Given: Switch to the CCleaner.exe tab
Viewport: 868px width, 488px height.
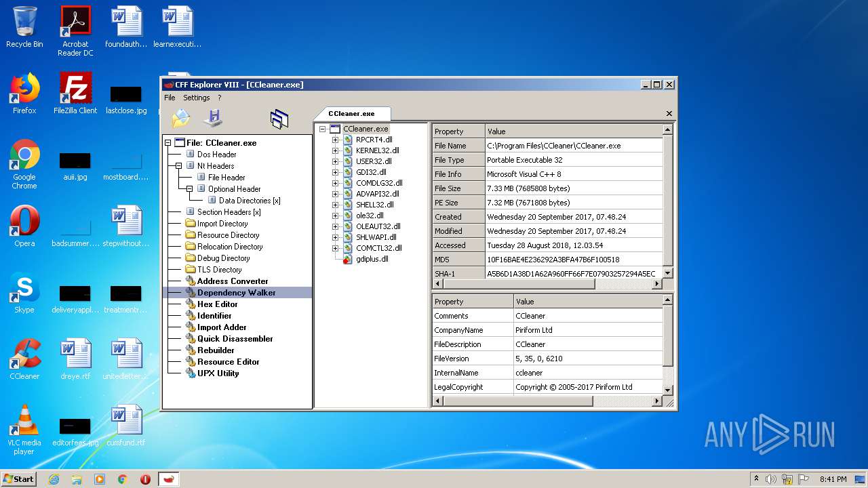Looking at the screenshot, I should 351,114.
